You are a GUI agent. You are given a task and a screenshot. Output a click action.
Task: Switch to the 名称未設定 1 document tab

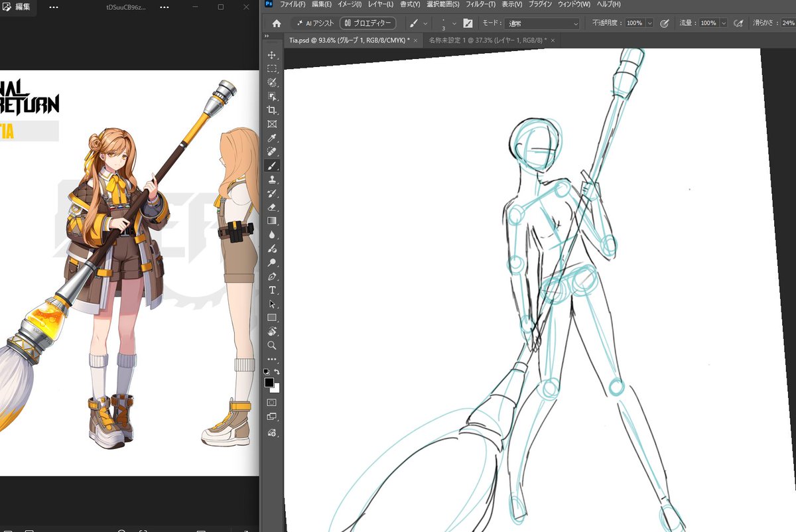pos(487,40)
